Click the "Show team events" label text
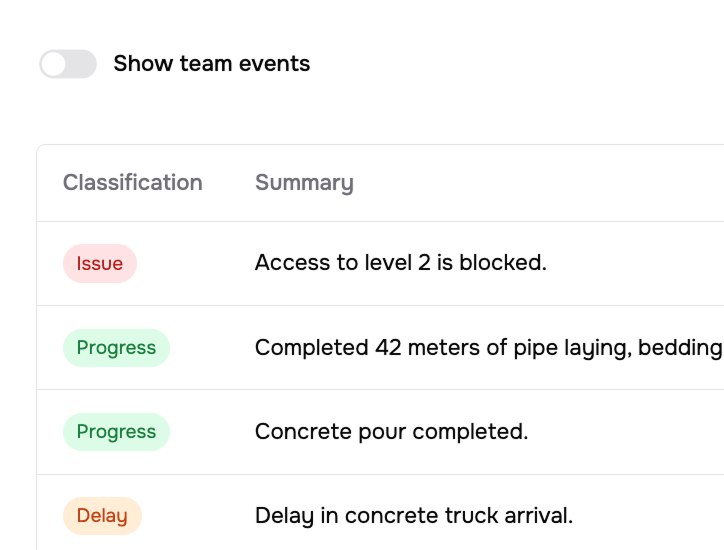 coord(211,64)
